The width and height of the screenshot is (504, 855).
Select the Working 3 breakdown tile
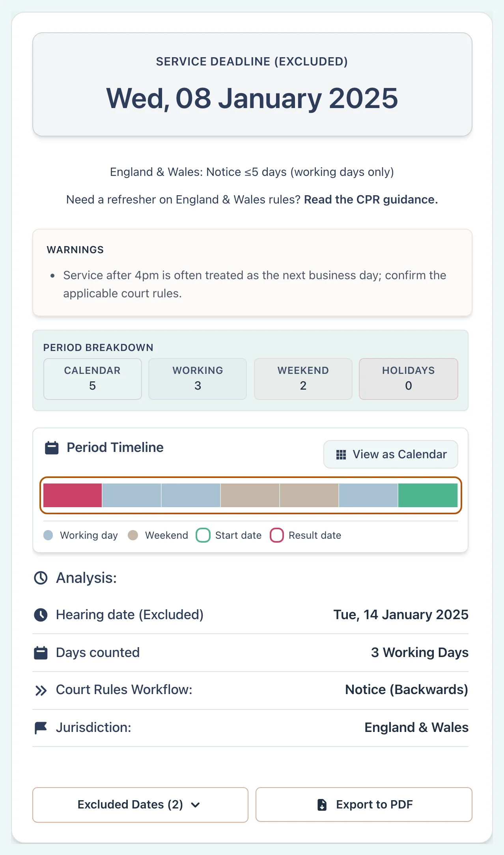[198, 379]
